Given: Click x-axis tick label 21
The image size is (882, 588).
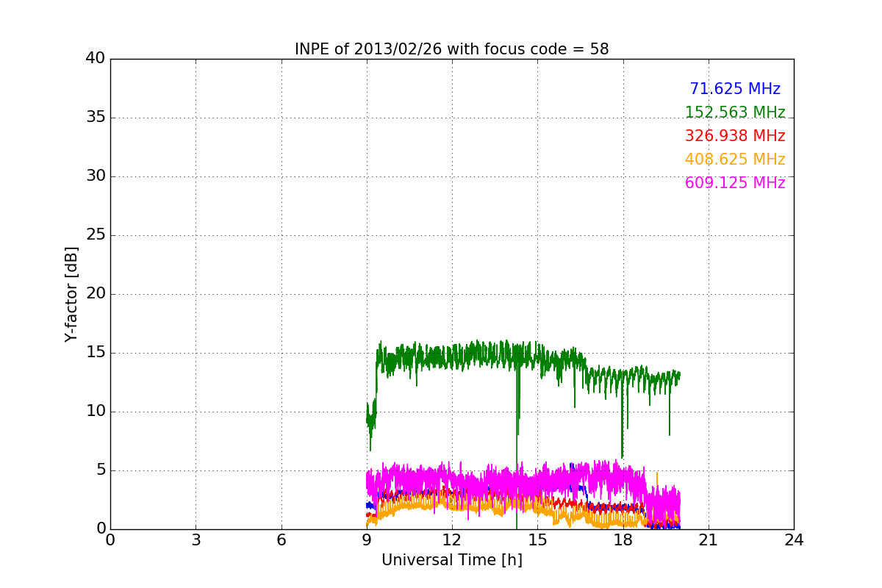Looking at the screenshot, I should [x=709, y=540].
